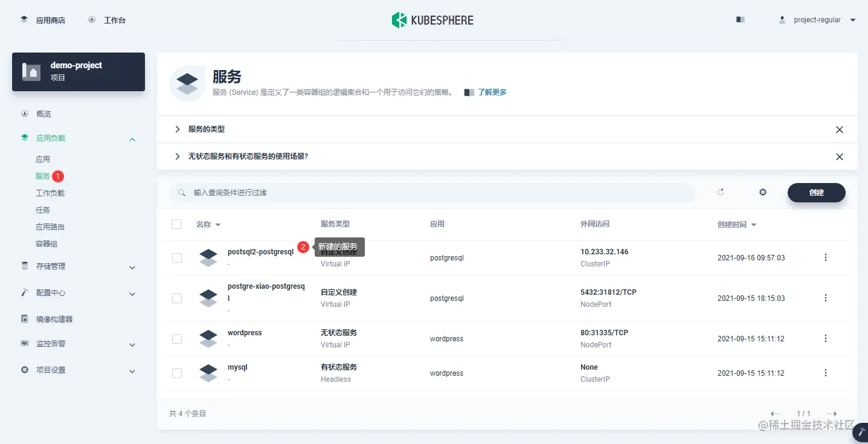Select the wordpress row checkbox

(177, 339)
